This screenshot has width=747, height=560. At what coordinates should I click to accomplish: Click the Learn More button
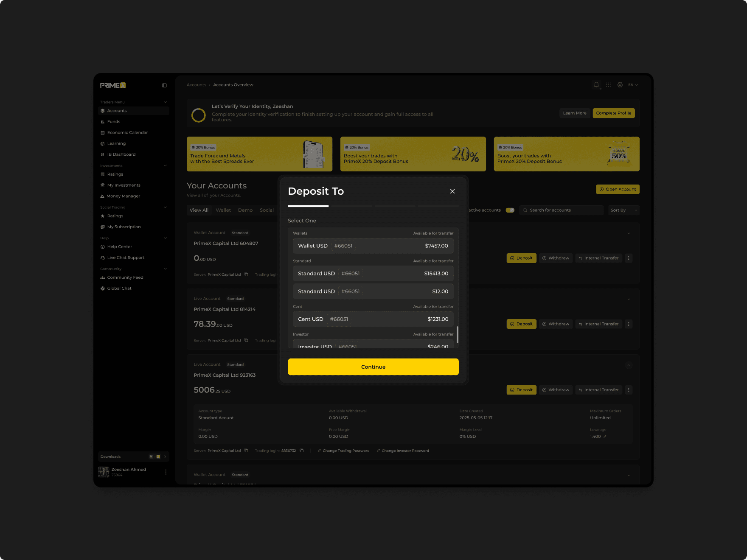(x=575, y=113)
